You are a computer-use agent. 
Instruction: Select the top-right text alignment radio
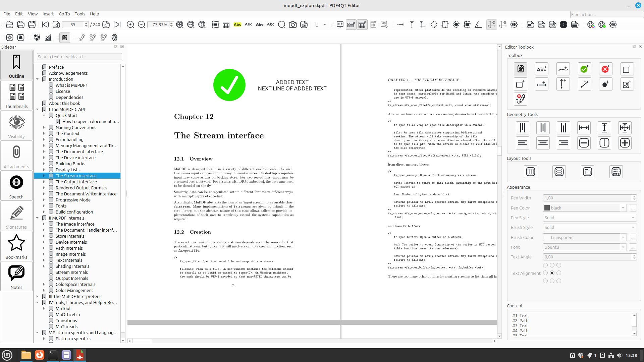coord(559,265)
